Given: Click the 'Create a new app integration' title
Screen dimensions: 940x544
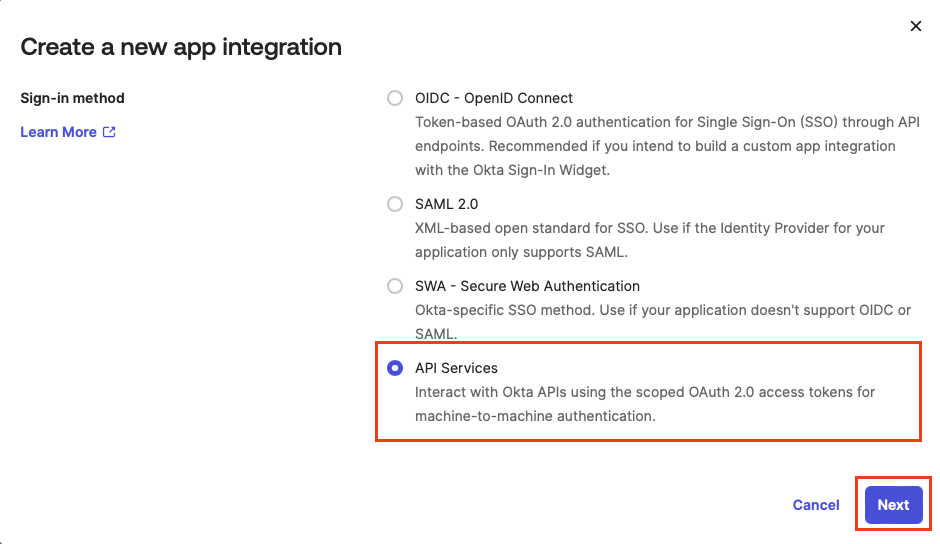Looking at the screenshot, I should [181, 47].
